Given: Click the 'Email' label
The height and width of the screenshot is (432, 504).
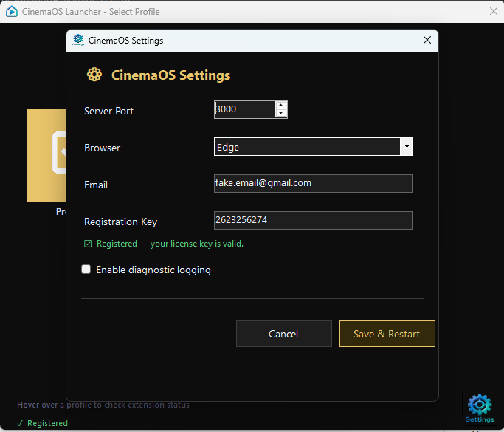Looking at the screenshot, I should (96, 185).
